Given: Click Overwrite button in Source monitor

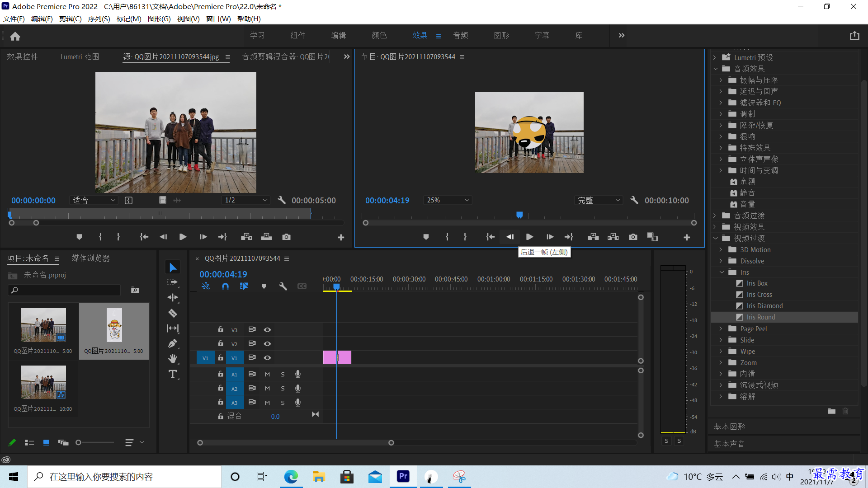Looking at the screenshot, I should tap(266, 237).
